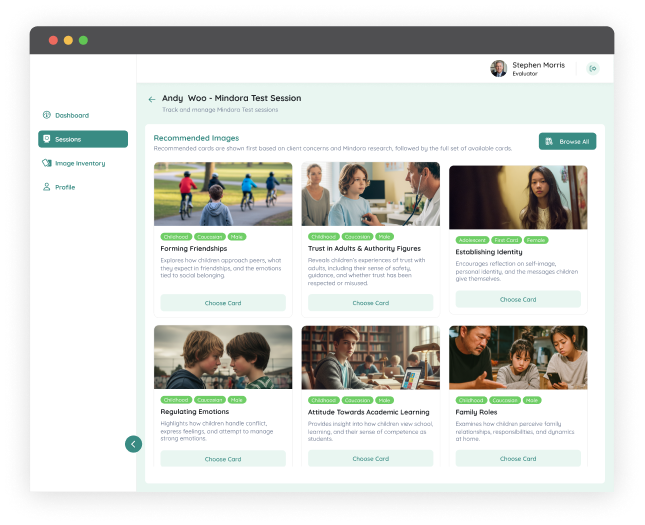Click the macOS green maximize window dot

click(83, 40)
